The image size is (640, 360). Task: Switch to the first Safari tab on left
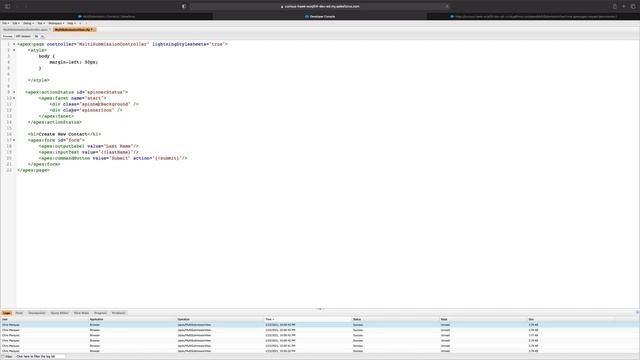[107, 16]
